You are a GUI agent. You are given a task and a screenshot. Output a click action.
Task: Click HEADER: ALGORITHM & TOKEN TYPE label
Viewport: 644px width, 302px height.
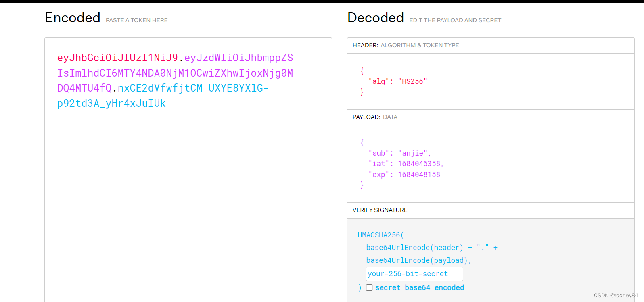point(406,45)
